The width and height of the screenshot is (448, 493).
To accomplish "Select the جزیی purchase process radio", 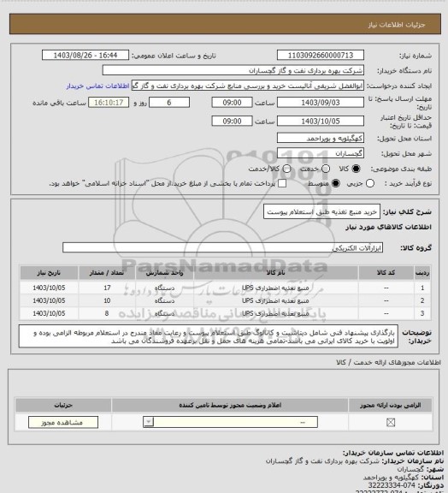I will pos(370,183).
